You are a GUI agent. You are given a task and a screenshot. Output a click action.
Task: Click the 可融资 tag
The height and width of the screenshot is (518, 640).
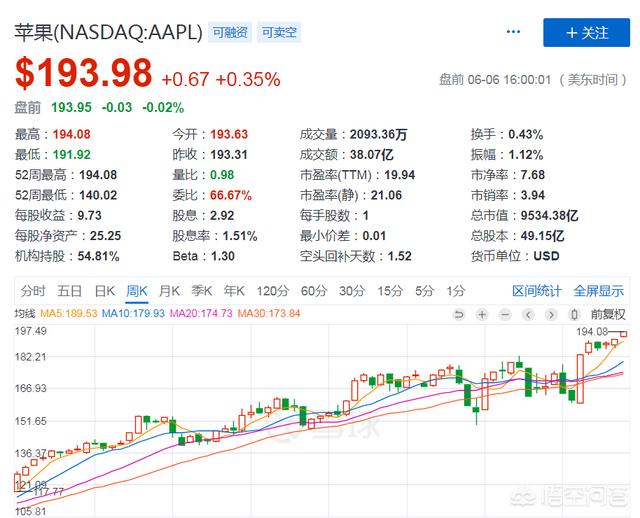pos(230,32)
